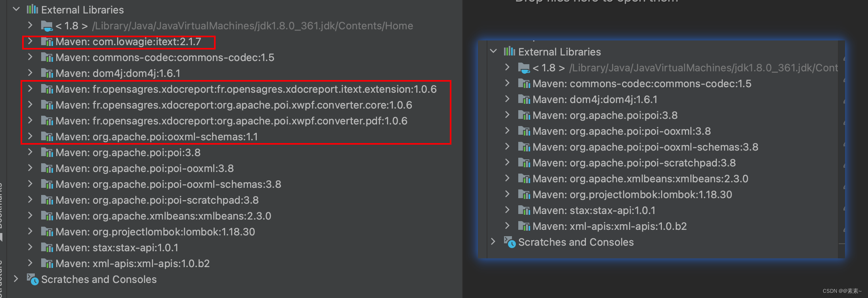Expand JDK 1.8 node in left panel
The image size is (868, 298).
(x=30, y=25)
